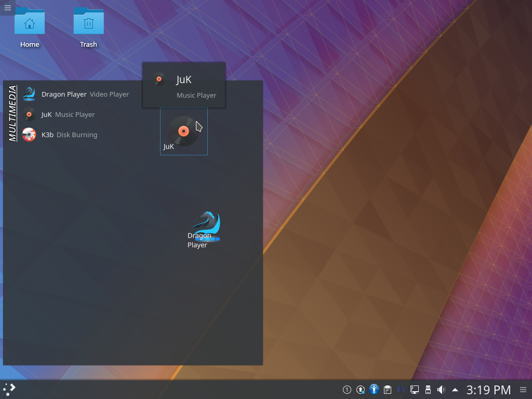532x399 pixels.
Task: Open the audio volume tray icon
Action: [441, 390]
